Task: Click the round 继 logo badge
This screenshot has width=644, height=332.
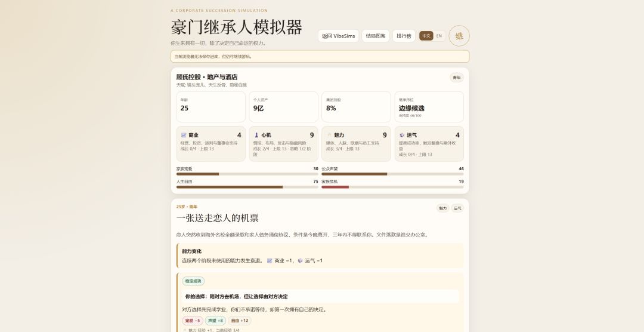Action: click(x=459, y=36)
